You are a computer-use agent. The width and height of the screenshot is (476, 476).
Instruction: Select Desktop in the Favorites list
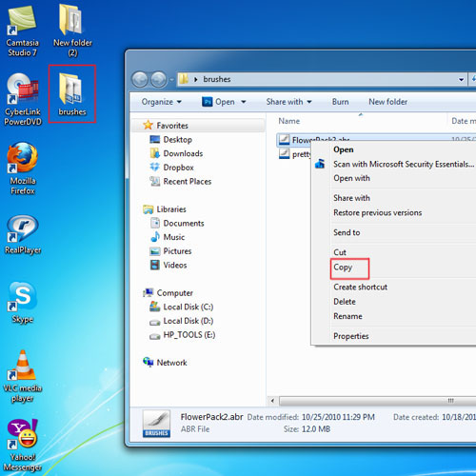(177, 139)
